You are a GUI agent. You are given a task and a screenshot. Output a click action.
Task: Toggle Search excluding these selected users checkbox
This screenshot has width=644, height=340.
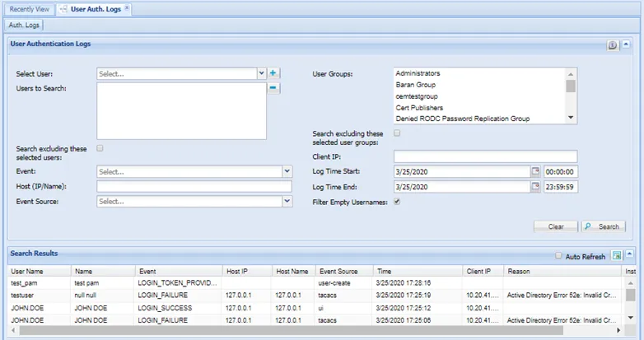click(100, 148)
